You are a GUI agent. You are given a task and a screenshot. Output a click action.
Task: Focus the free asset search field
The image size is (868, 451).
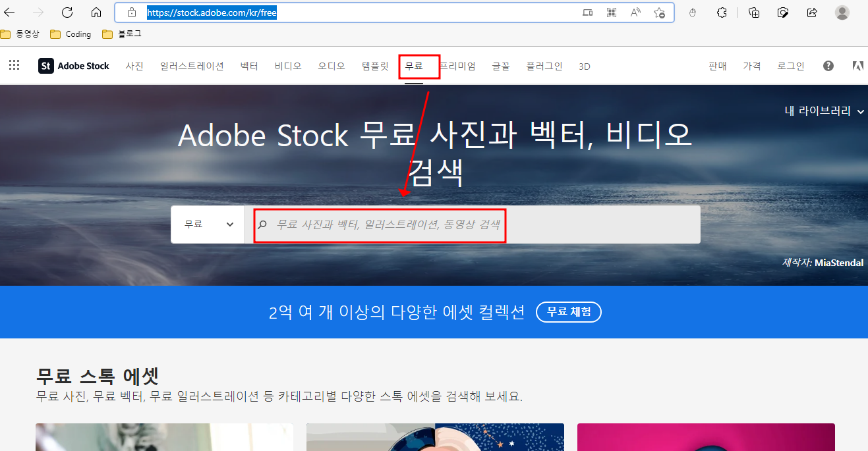coord(472,225)
